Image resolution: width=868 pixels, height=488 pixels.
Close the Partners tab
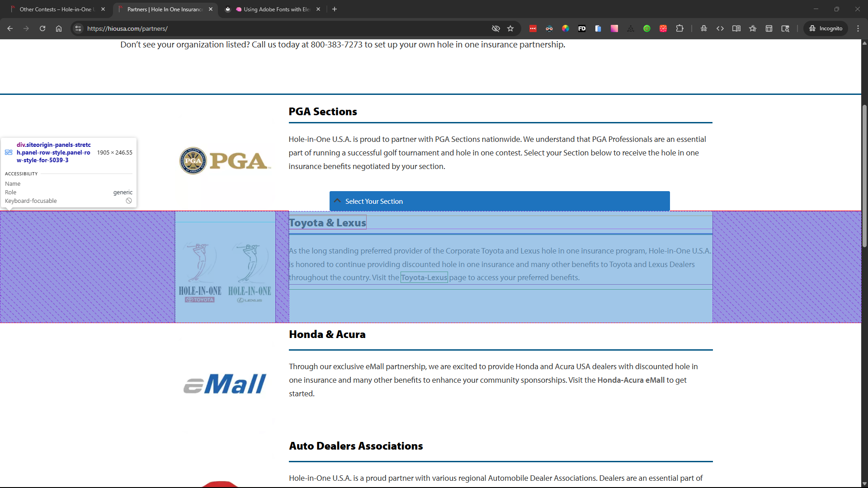point(211,9)
